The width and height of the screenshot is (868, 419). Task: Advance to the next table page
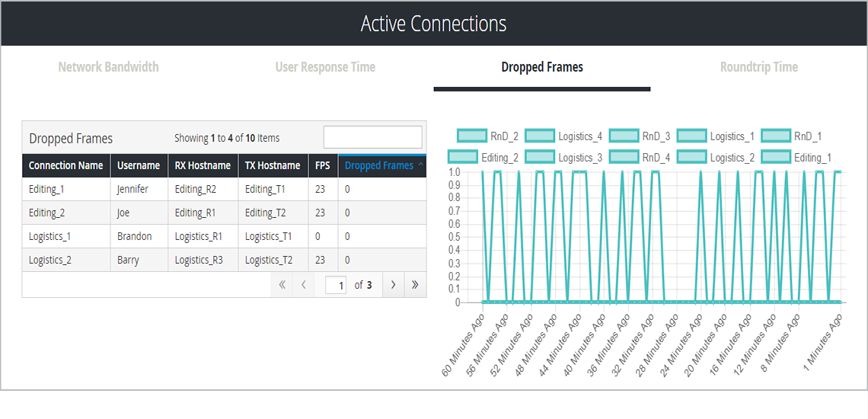pyautogui.click(x=393, y=285)
